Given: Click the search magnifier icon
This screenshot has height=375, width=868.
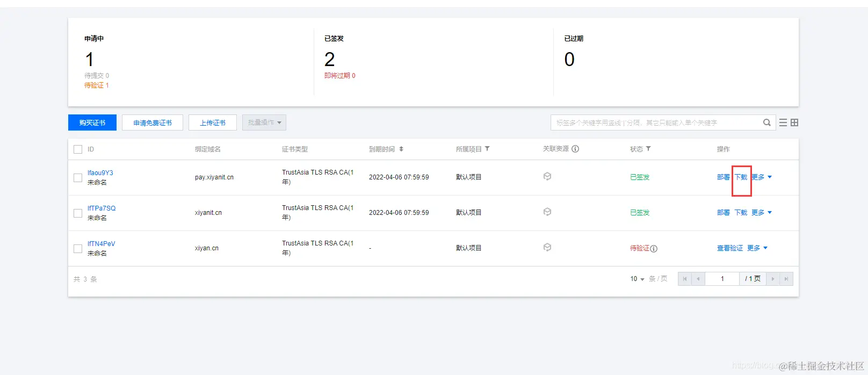Looking at the screenshot, I should [767, 122].
